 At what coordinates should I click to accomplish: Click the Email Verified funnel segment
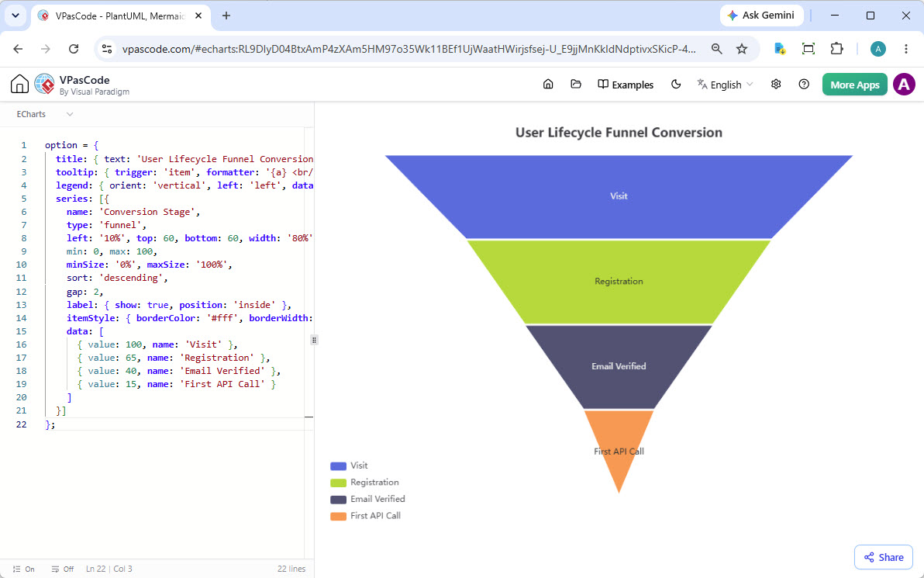coord(619,366)
